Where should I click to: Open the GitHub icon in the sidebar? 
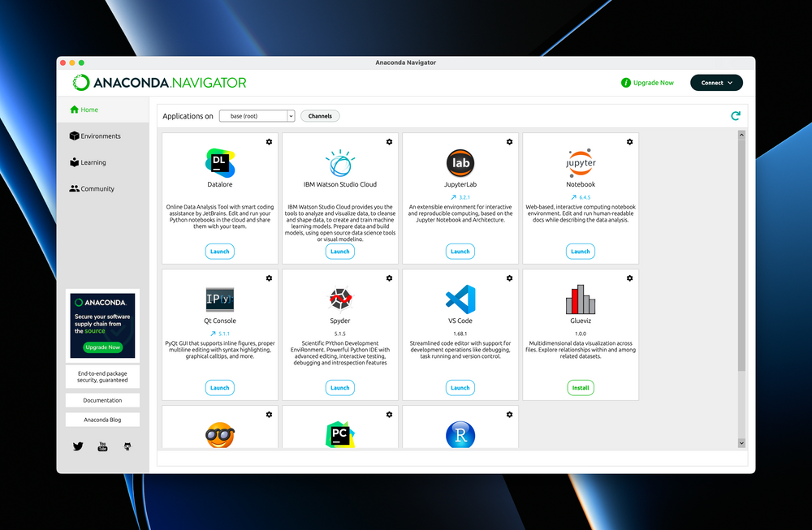click(x=127, y=446)
